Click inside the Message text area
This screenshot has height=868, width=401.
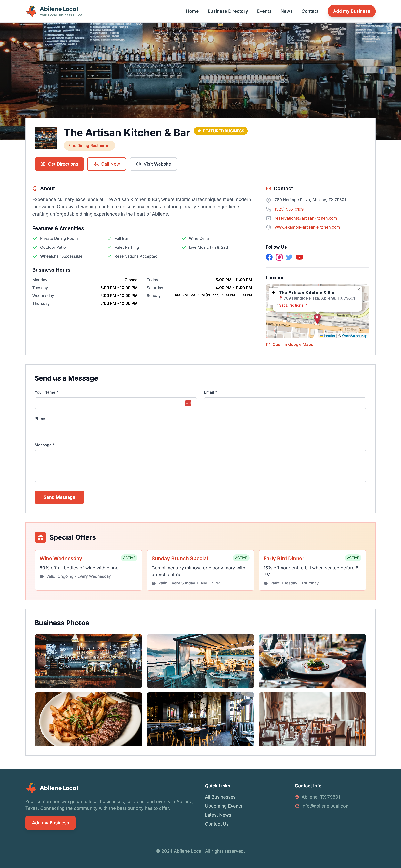(200, 466)
